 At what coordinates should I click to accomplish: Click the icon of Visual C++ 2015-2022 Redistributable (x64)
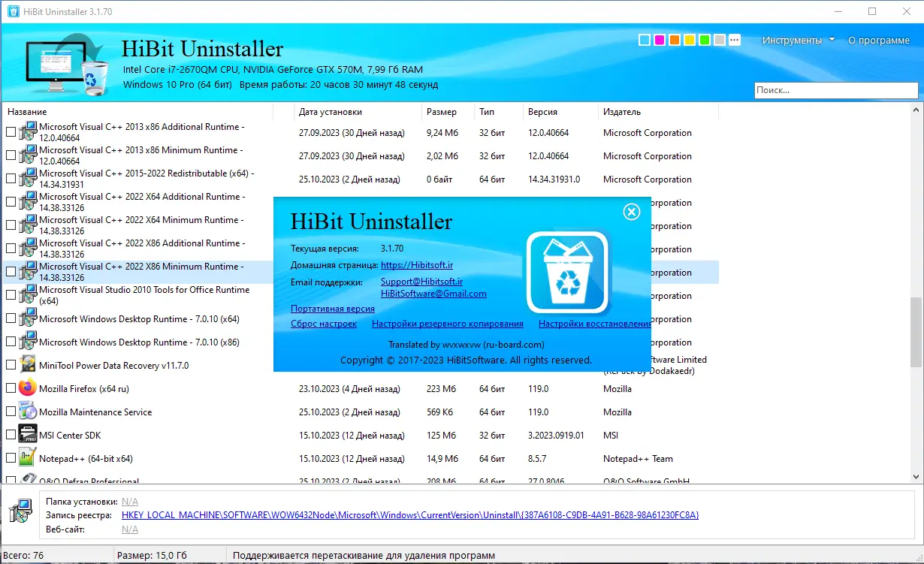tap(28, 179)
